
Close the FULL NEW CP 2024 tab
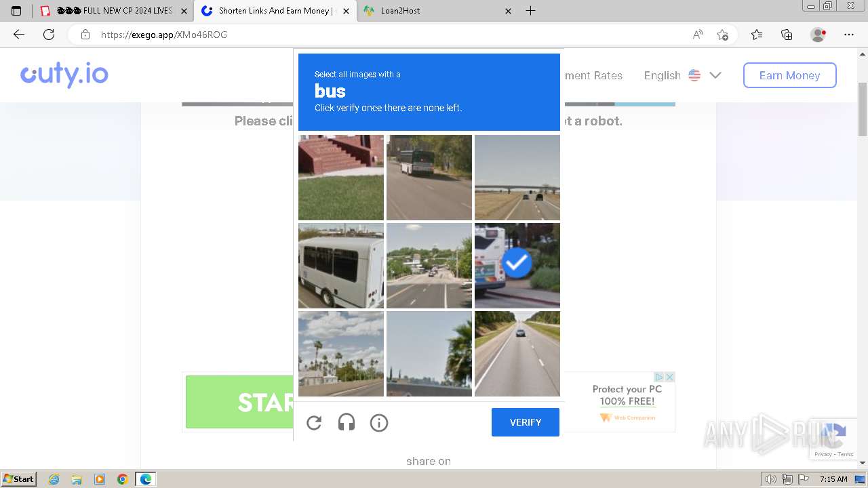click(184, 11)
